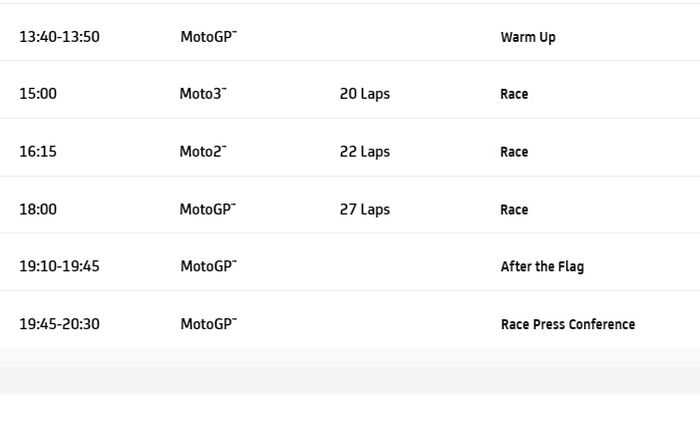Click the 19:10-19:45 time slot
700x424 pixels.
[59, 267]
